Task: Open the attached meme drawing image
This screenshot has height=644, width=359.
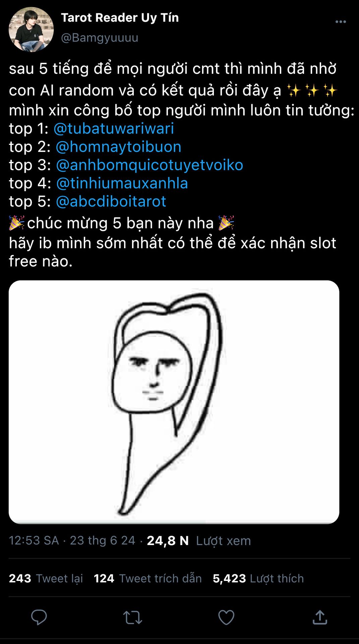Action: [x=174, y=402]
